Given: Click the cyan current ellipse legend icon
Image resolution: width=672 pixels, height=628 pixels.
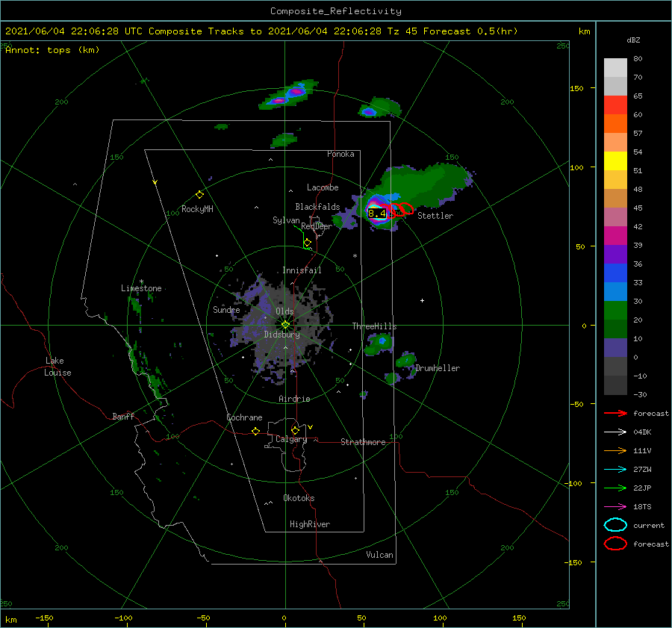Looking at the screenshot, I should coord(615,525).
